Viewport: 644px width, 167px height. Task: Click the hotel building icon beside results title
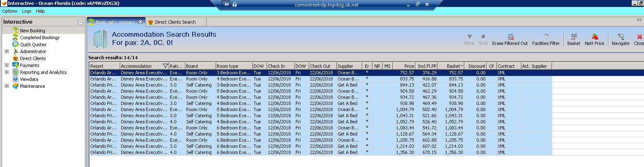coord(100,39)
